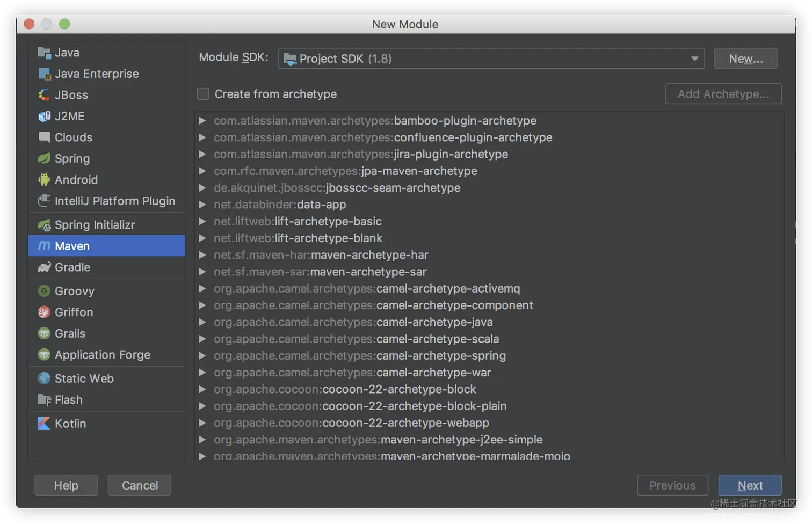The height and width of the screenshot is (524, 812).
Task: Choose the Gradle elephant icon
Action: coord(44,267)
